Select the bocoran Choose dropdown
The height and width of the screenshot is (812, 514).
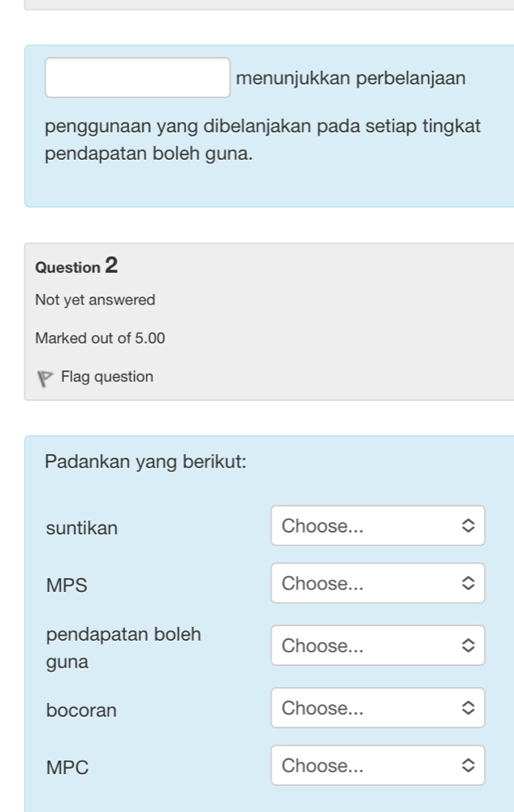click(x=378, y=708)
